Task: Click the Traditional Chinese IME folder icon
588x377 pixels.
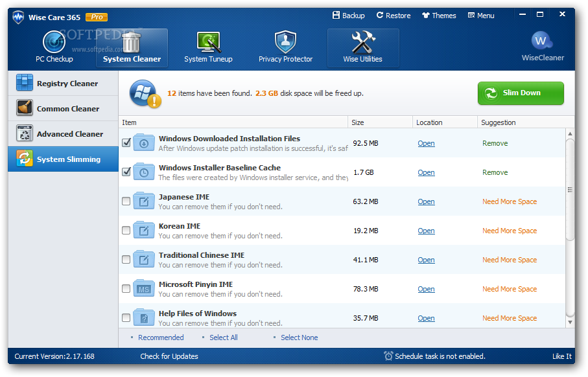Action: (x=144, y=259)
